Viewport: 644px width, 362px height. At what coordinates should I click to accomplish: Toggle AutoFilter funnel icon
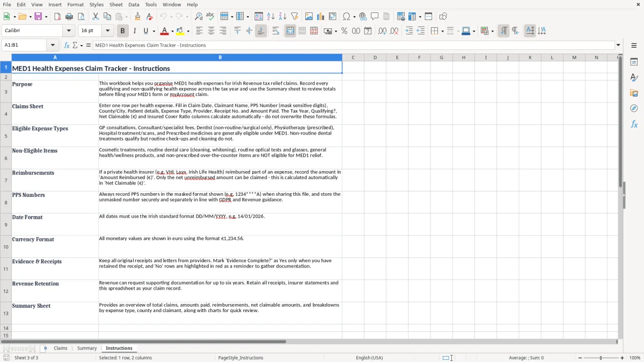click(x=294, y=17)
